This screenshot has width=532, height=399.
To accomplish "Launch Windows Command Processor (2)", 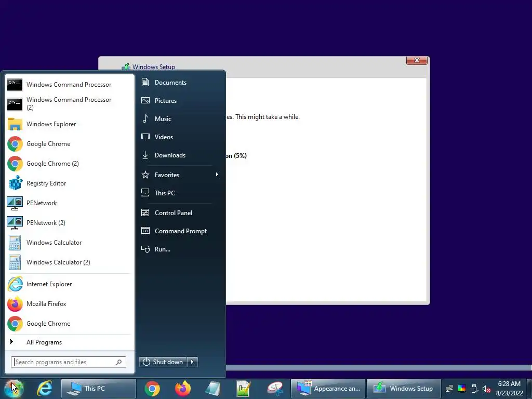I will pos(70,103).
